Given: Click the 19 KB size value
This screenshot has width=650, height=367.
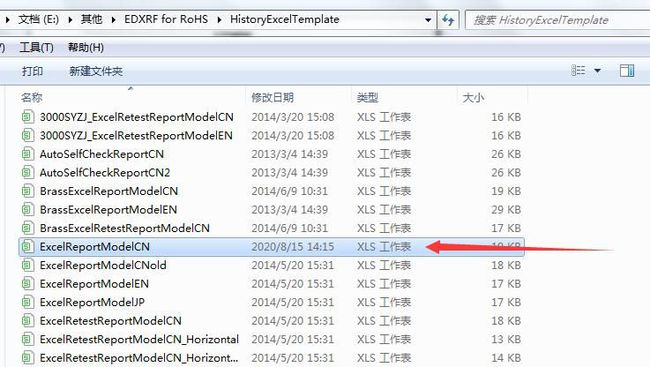Looking at the screenshot, I should pos(506,191).
